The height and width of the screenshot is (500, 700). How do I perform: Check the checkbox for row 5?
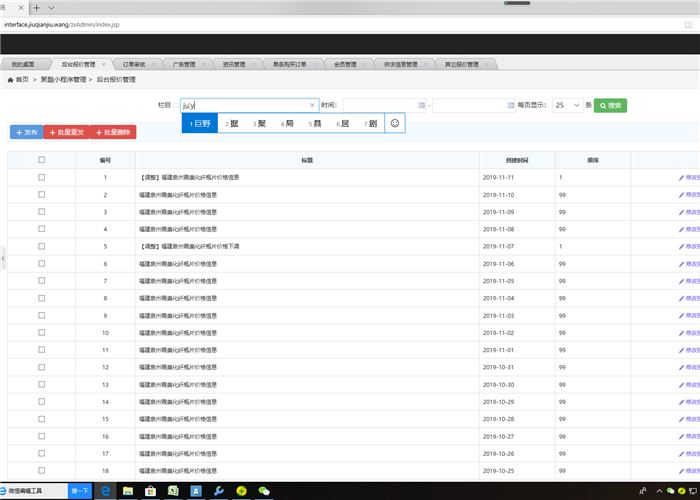pos(41,246)
